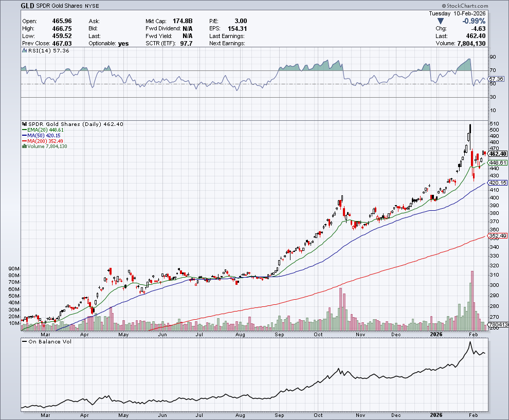The height and width of the screenshot is (420, 509).
Task: Click the GLD ticker symbol title
Action: click(x=28, y=6)
